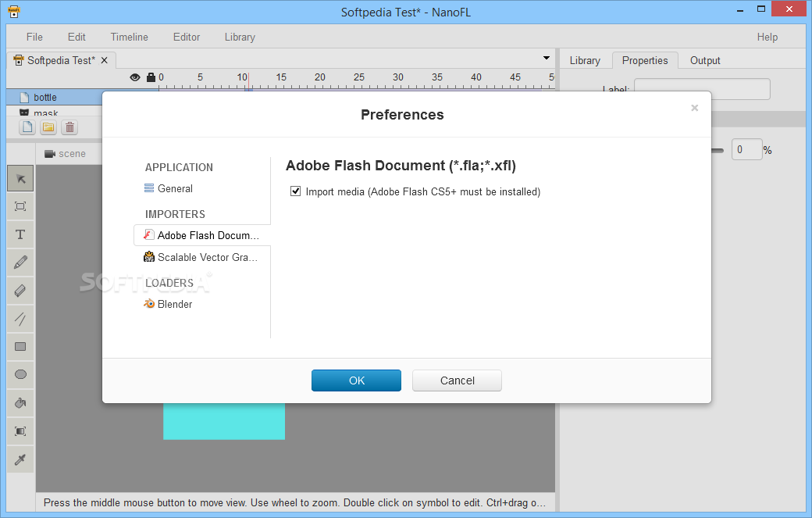This screenshot has height=518, width=812.
Task: Close the Softpedia Test document tab
Action: [x=104, y=60]
